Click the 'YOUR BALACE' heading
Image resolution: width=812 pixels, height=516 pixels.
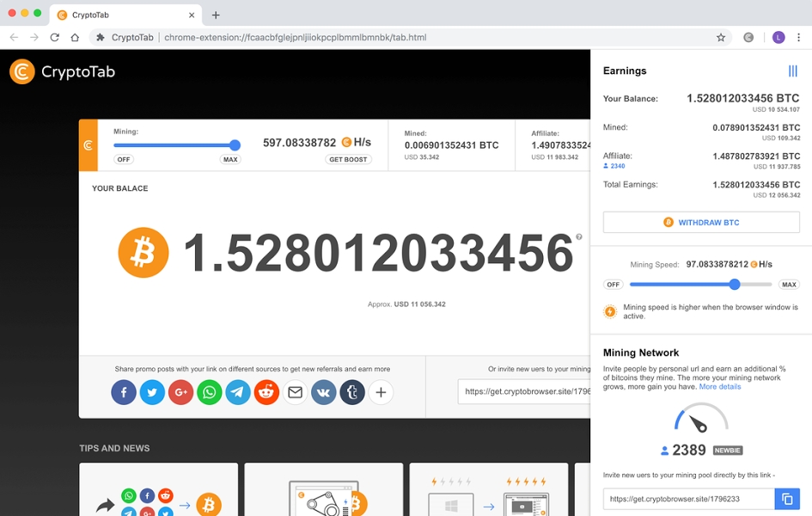120,188
